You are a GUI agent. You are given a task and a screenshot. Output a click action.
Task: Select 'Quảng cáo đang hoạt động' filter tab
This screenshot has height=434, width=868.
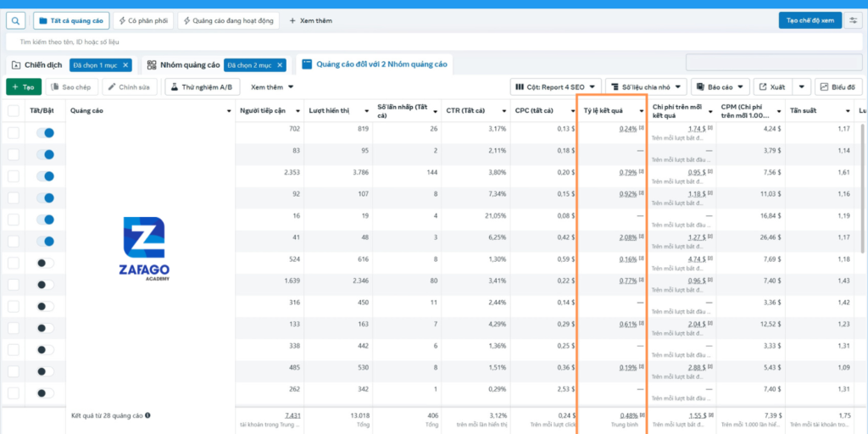point(229,21)
